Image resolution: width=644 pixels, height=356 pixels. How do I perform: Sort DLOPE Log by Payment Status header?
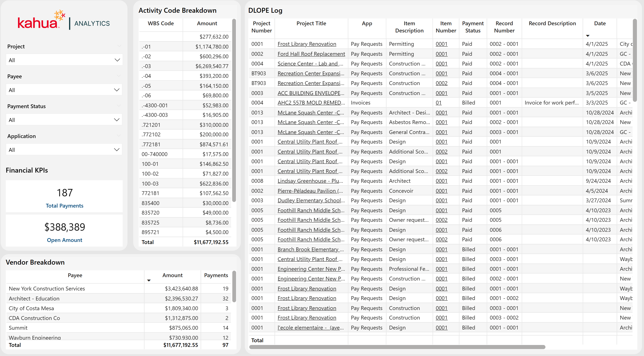473,27
